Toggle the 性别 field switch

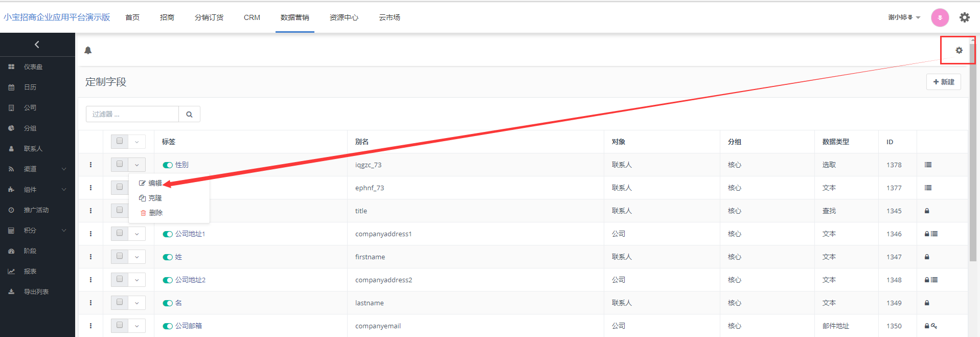(168, 165)
